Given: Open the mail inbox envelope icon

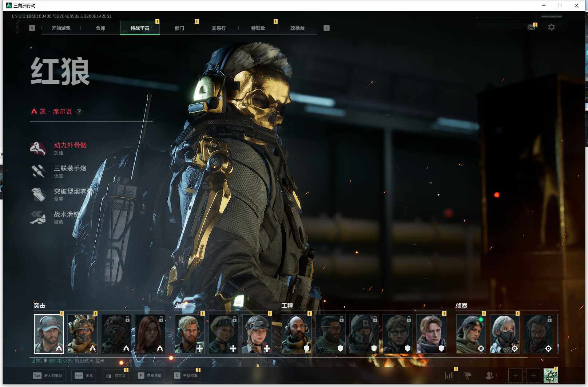Looking at the screenshot, I should (531, 27).
